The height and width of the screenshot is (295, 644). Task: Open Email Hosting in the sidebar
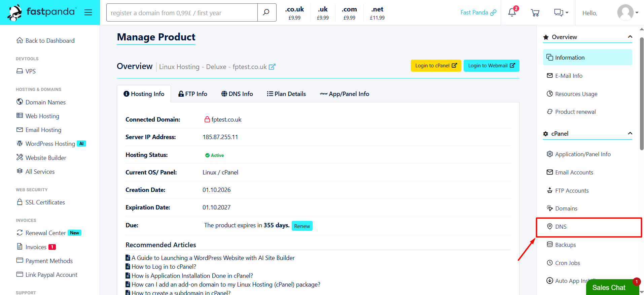click(39, 130)
